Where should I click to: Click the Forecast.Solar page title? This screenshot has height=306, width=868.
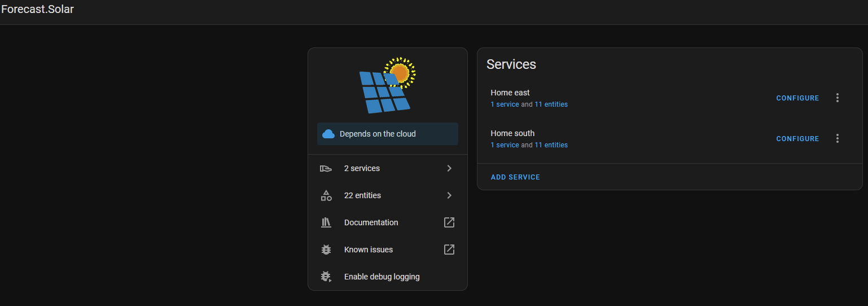tap(37, 9)
